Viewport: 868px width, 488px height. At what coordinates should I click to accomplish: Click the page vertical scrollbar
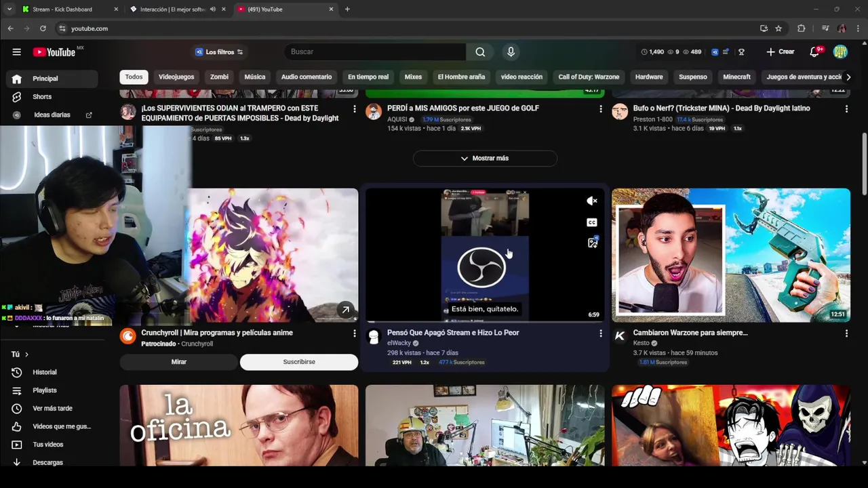864,163
